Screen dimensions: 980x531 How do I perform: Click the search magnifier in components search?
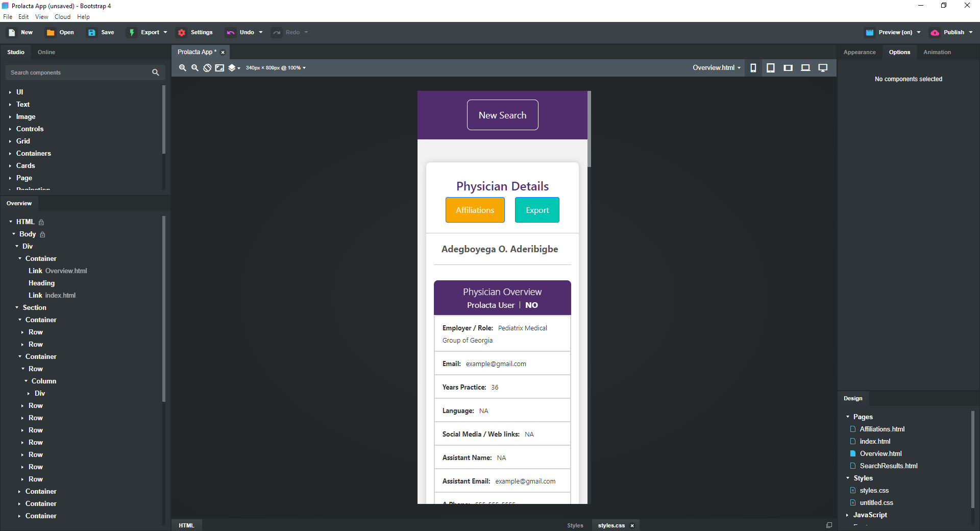click(x=156, y=73)
